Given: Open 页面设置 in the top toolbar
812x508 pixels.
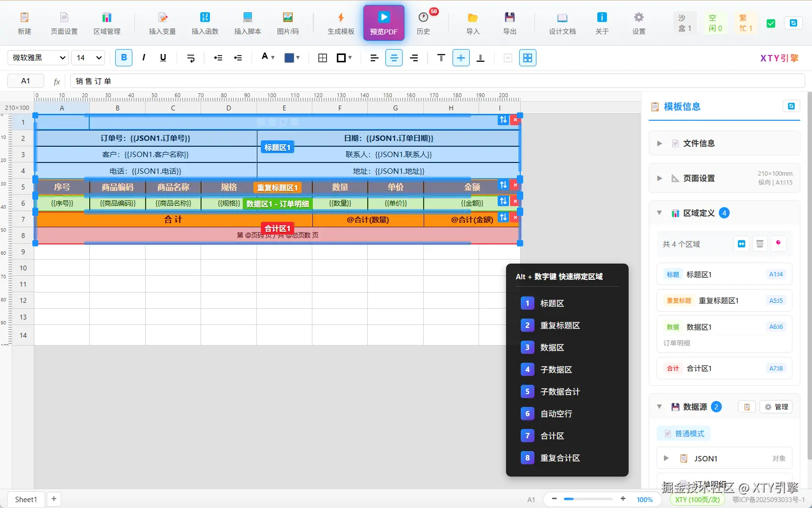Looking at the screenshot, I should [x=64, y=23].
